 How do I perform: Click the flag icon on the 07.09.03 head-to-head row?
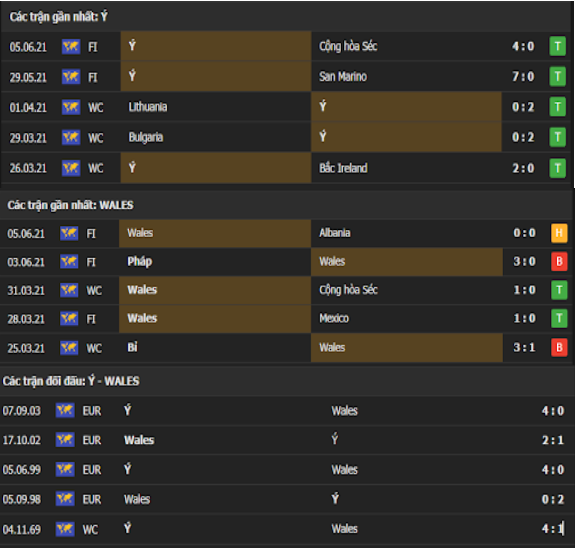[x=65, y=410]
